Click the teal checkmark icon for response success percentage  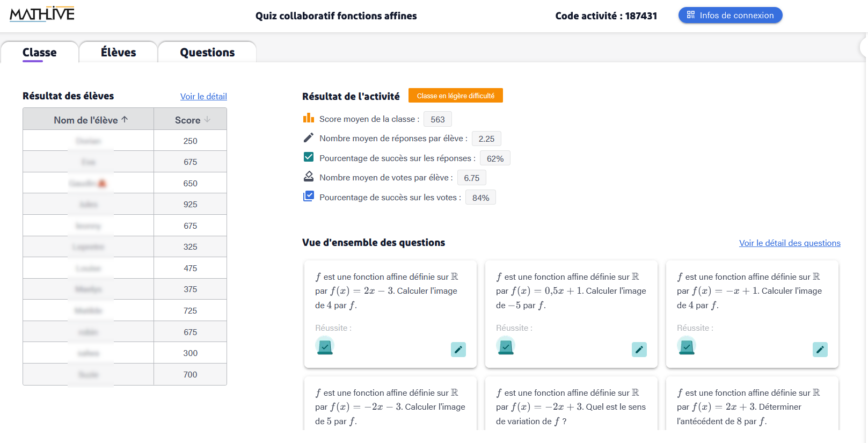309,157
